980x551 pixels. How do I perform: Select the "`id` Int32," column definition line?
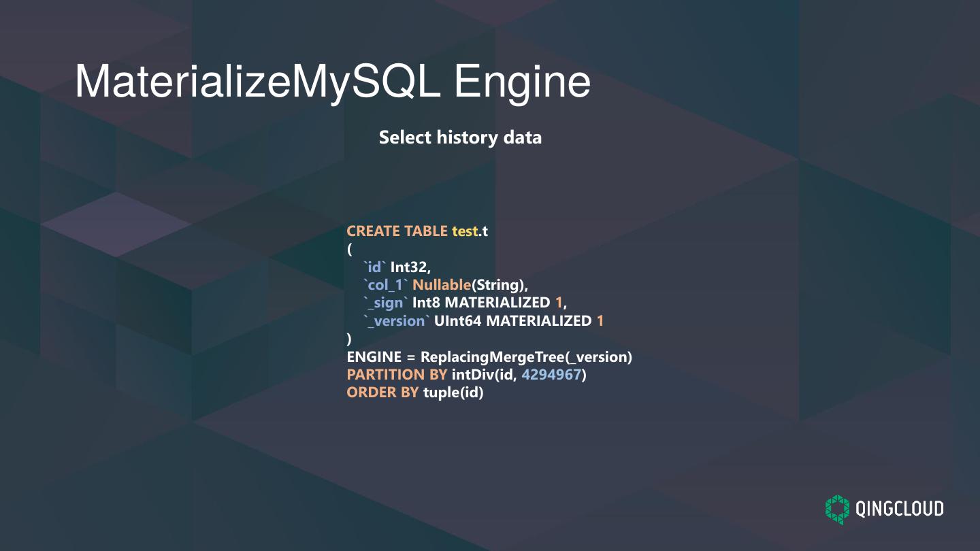tap(397, 267)
